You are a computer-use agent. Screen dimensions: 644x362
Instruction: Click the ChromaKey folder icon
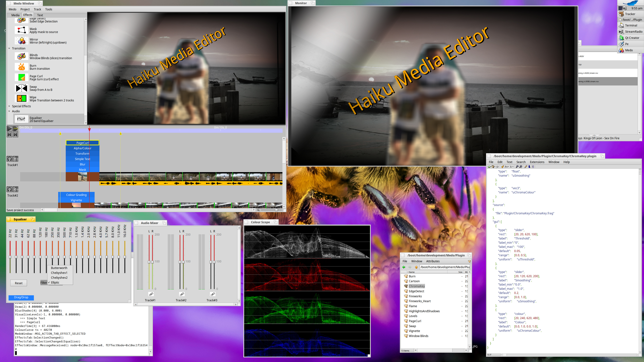point(406,286)
